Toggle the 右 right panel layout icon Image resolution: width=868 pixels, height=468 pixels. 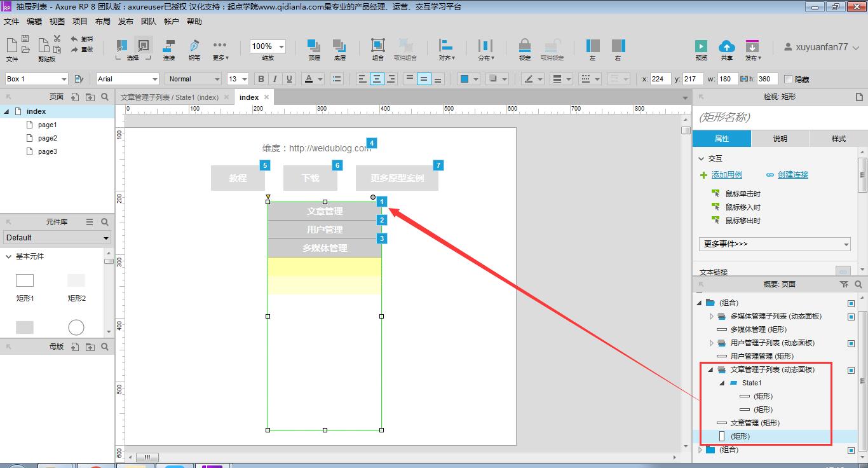(x=618, y=45)
